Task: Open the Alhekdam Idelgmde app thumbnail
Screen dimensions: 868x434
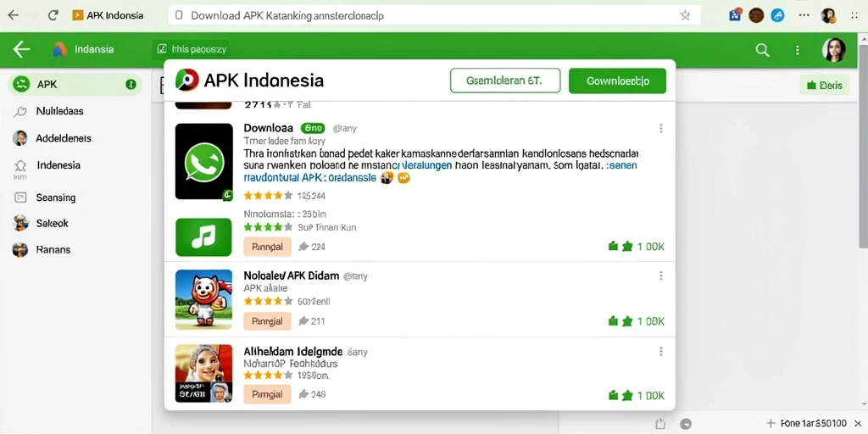Action: 203,373
